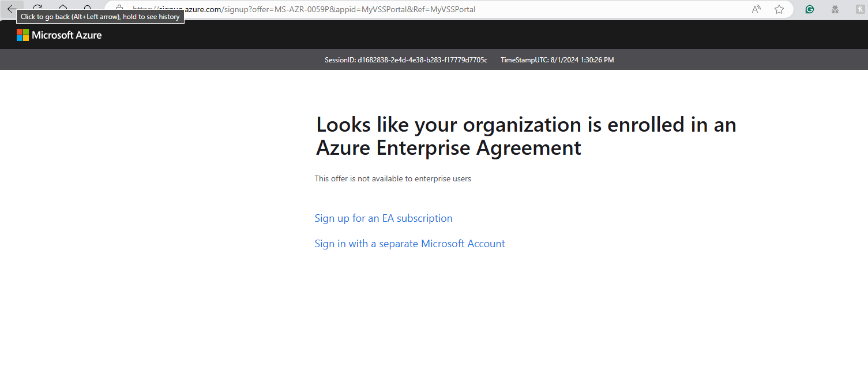Click the SessionID text in the gray bar
This screenshot has width=868, height=369.
(406, 60)
